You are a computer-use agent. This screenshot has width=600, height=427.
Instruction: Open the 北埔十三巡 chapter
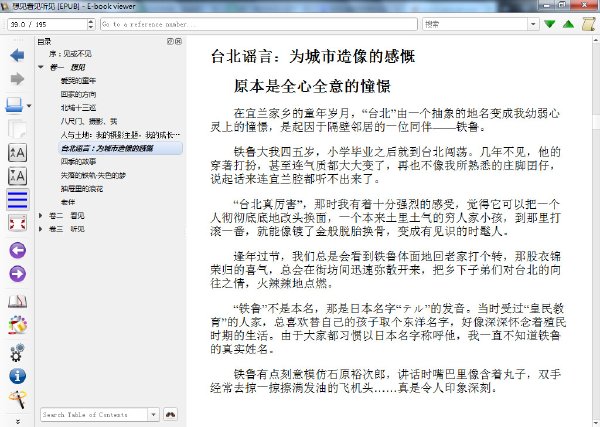78,108
